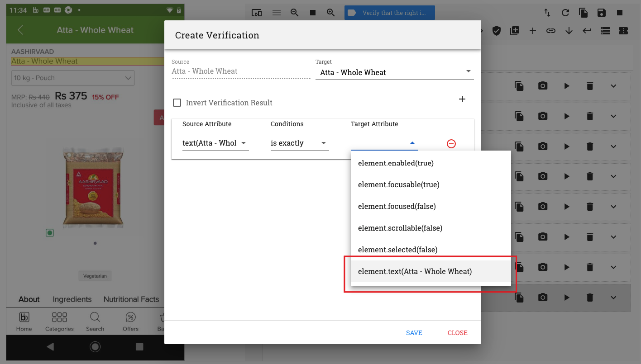The width and height of the screenshot is (641, 364).
Task: Select element.focusable(true) from the list
Action: click(x=431, y=184)
